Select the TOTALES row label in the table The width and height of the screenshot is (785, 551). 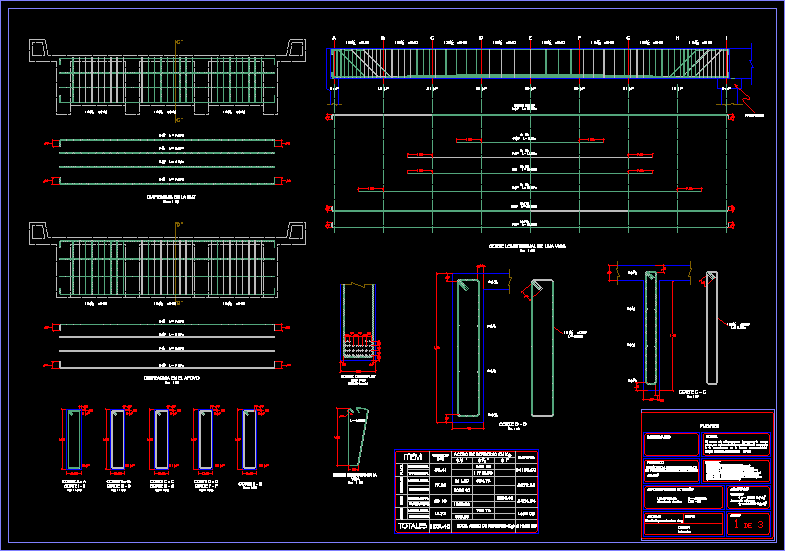[412, 524]
